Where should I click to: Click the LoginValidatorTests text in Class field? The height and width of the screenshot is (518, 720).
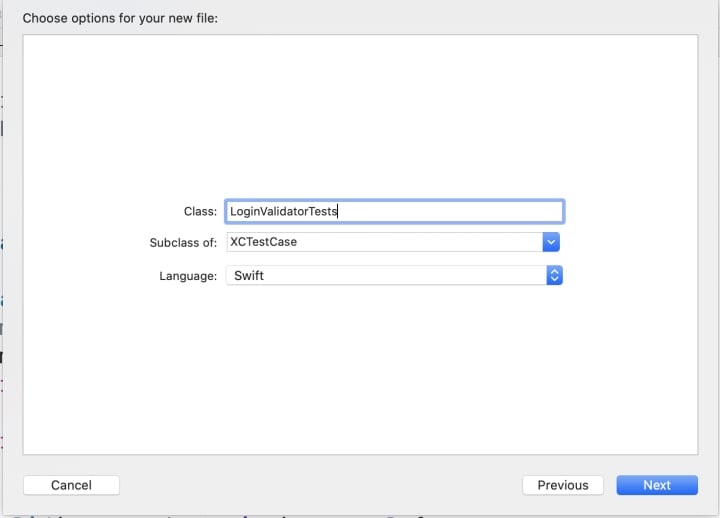click(284, 211)
